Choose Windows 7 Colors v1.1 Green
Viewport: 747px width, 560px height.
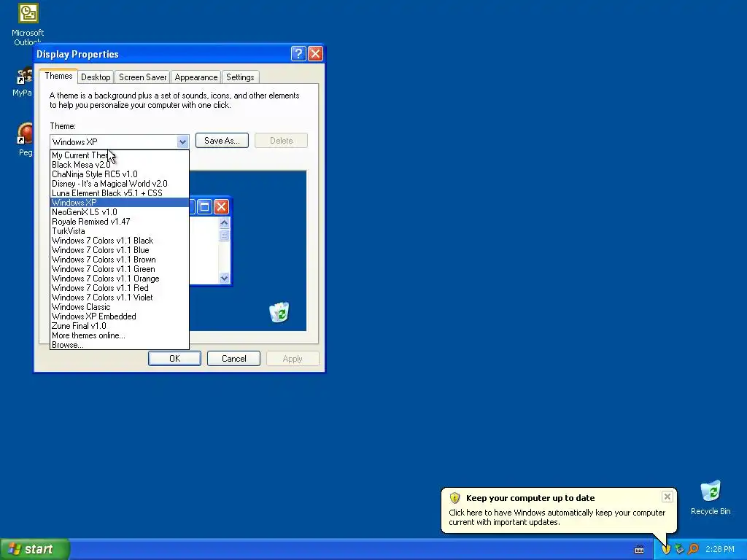[x=119, y=270]
